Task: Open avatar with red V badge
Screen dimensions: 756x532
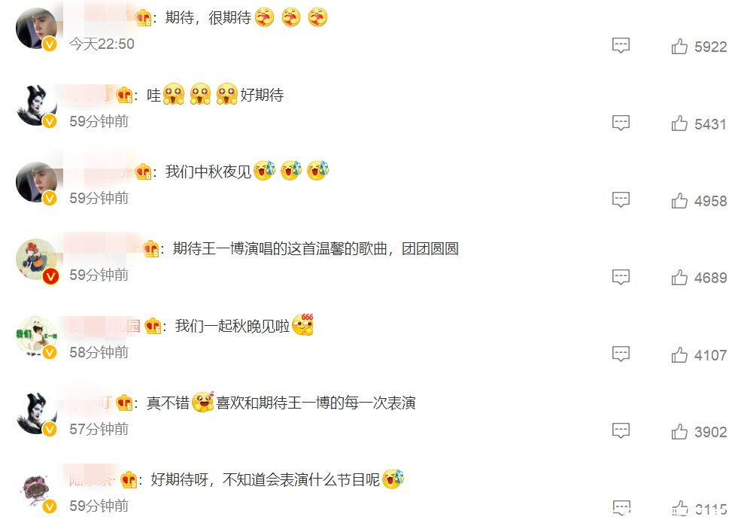Action: tap(36, 260)
